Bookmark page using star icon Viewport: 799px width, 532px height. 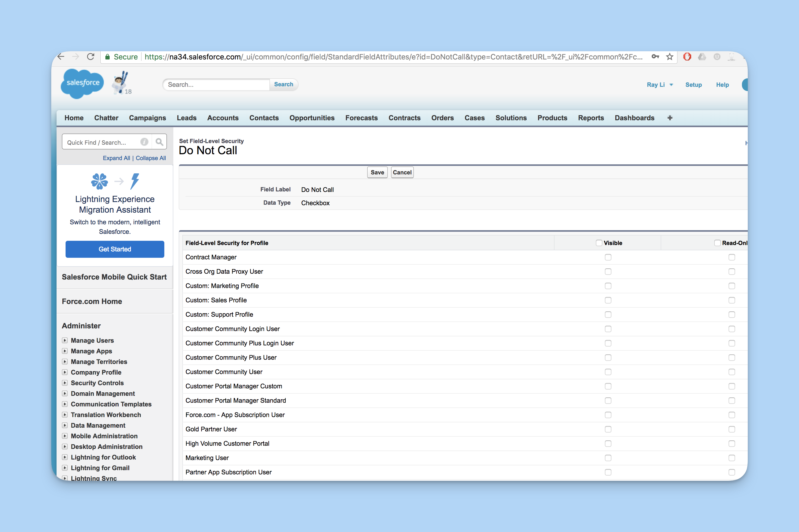point(669,57)
